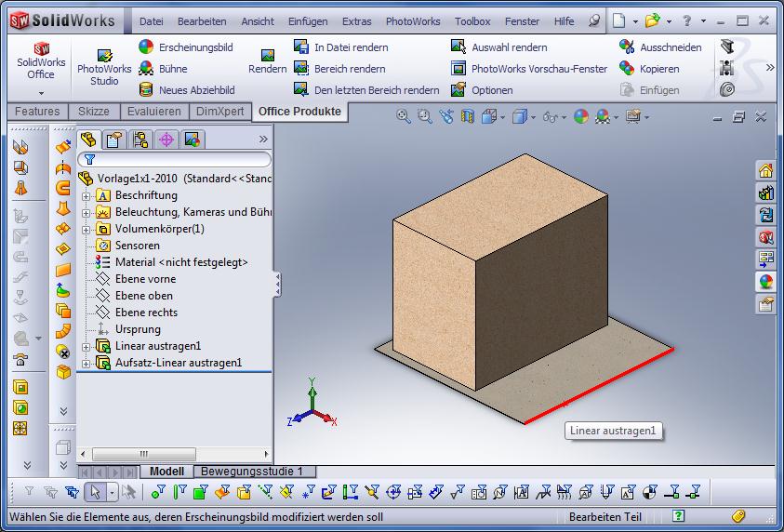Click the Kopieren button
This screenshot has width=784, height=532.
(658, 69)
